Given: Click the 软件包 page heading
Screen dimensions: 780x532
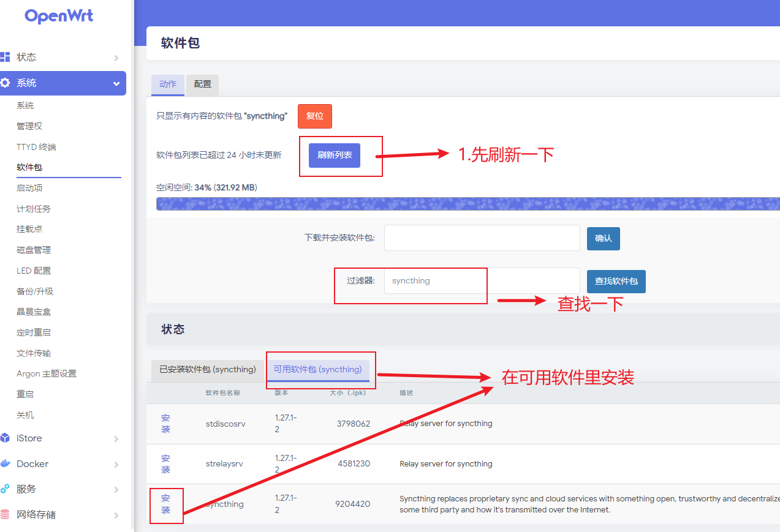Looking at the screenshot, I should [x=181, y=43].
